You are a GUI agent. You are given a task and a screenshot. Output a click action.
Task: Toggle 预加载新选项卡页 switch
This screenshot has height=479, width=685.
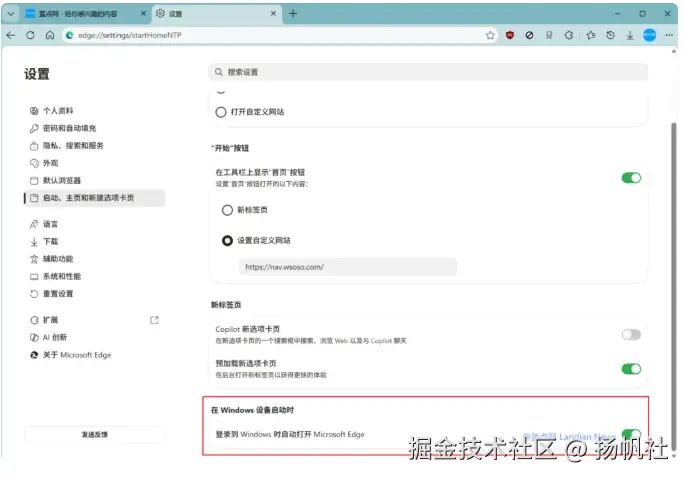[631, 369]
